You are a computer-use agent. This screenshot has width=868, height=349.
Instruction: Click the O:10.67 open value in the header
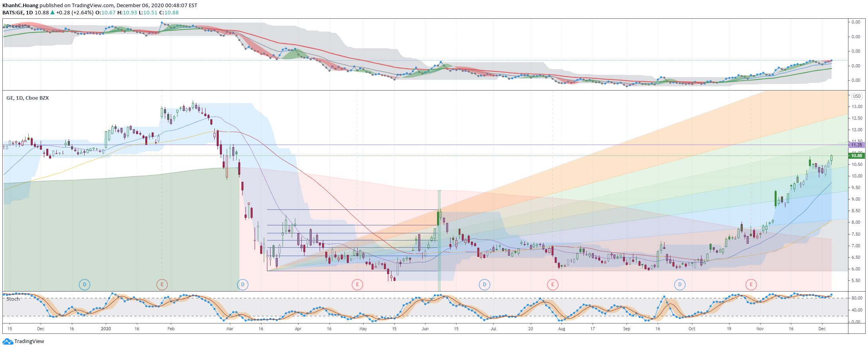pyautogui.click(x=105, y=13)
